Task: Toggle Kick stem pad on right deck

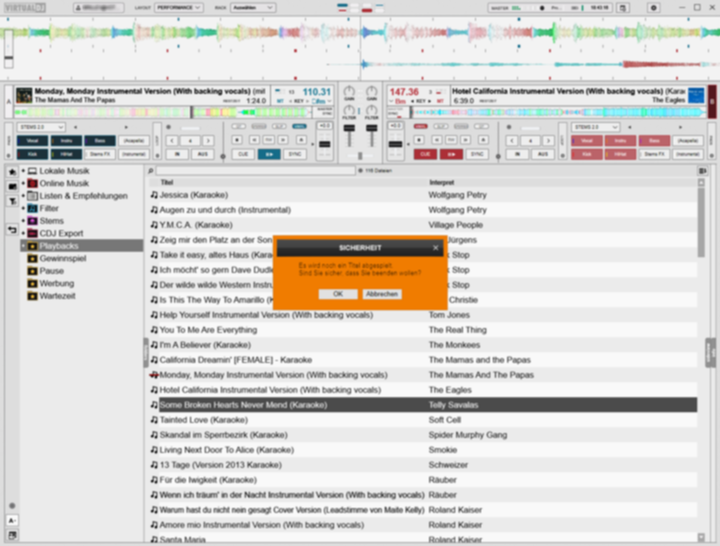Action: [586, 154]
